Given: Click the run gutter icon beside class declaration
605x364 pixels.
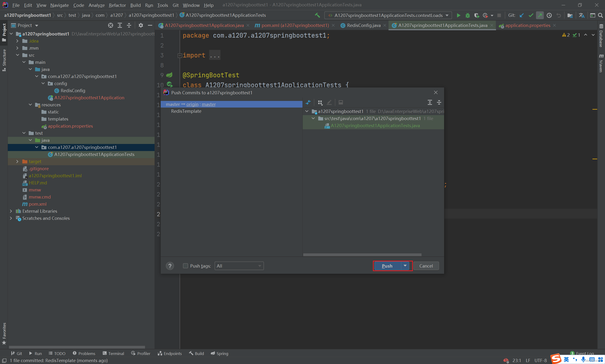Looking at the screenshot, I should [x=170, y=85].
